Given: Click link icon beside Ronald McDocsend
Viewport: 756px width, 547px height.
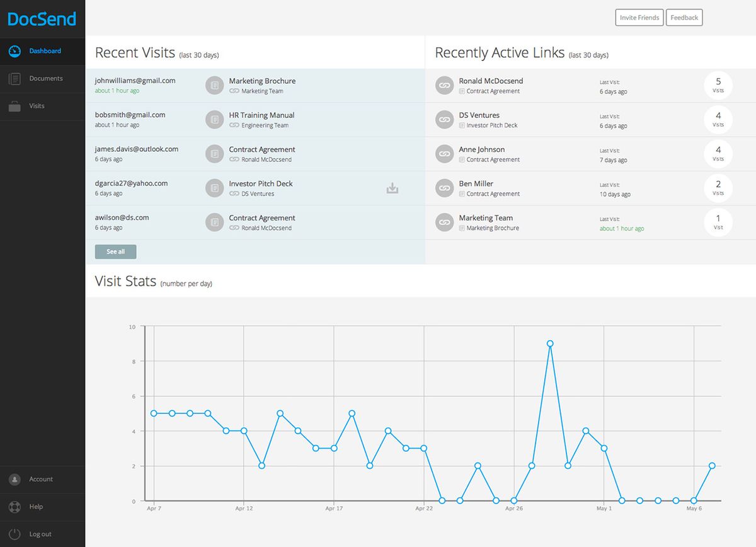Looking at the screenshot, I should point(445,86).
